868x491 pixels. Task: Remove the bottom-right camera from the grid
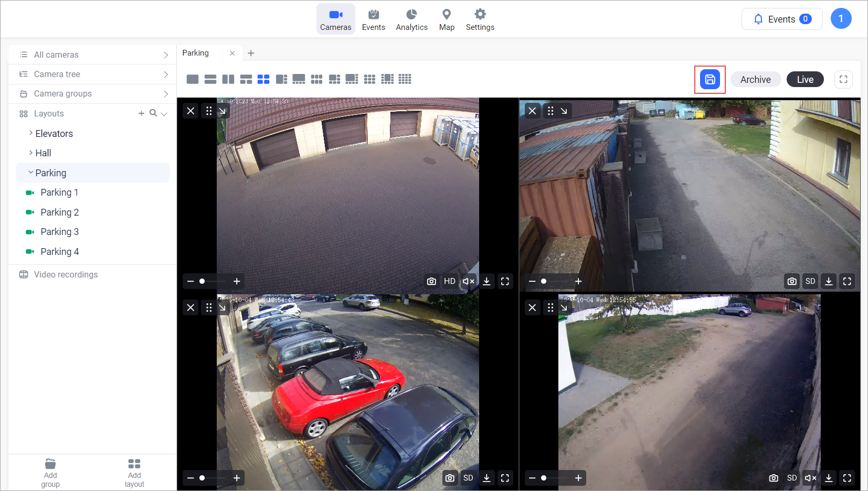[x=532, y=307]
